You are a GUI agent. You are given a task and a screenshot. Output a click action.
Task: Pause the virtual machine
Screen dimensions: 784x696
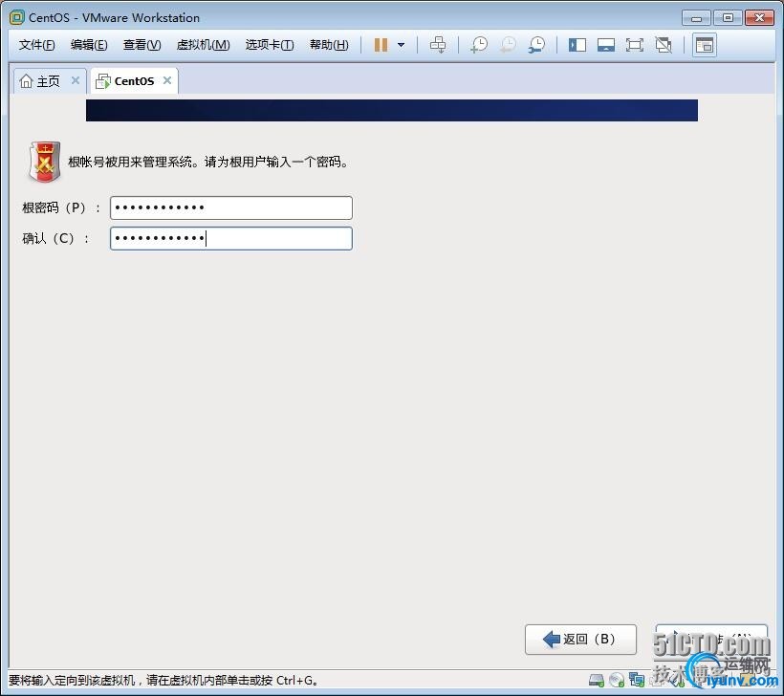click(x=381, y=45)
